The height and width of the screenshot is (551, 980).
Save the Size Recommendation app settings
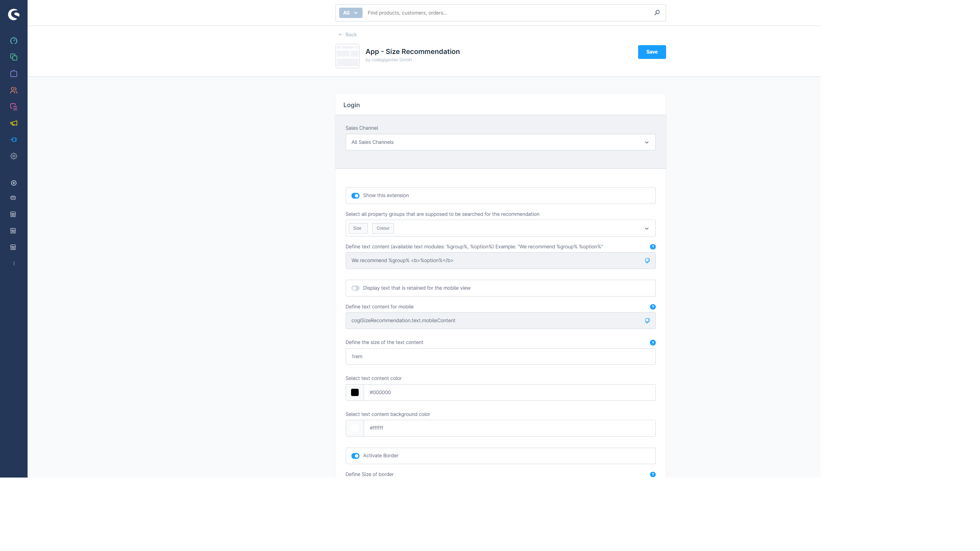[x=652, y=52]
